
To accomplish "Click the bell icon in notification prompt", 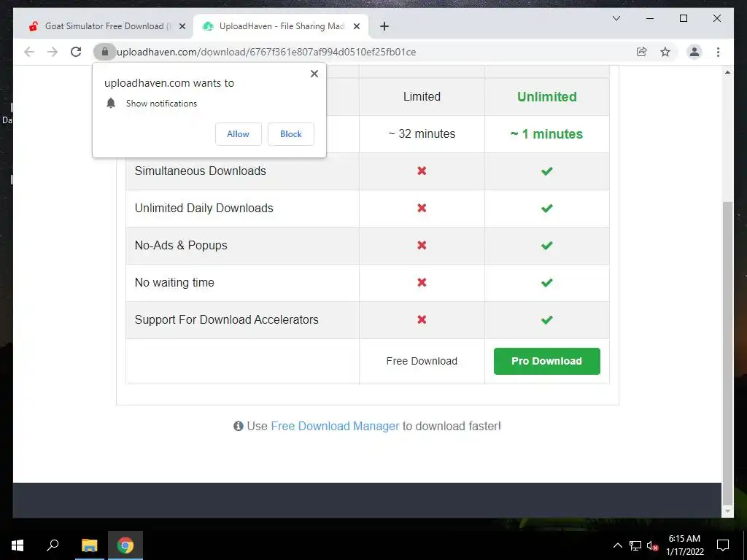I will click(111, 104).
